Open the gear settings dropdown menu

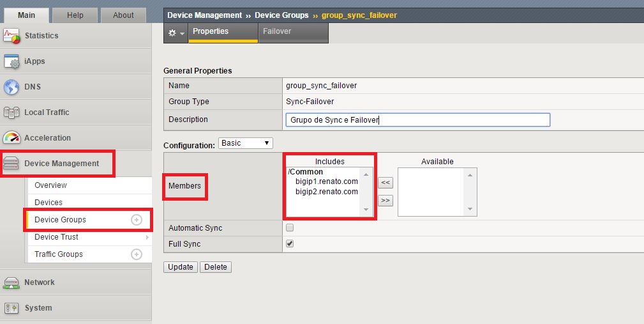point(176,33)
